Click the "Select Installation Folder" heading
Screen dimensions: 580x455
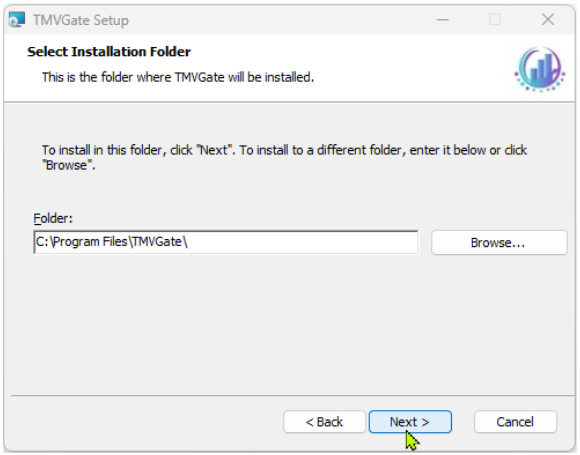pos(109,52)
